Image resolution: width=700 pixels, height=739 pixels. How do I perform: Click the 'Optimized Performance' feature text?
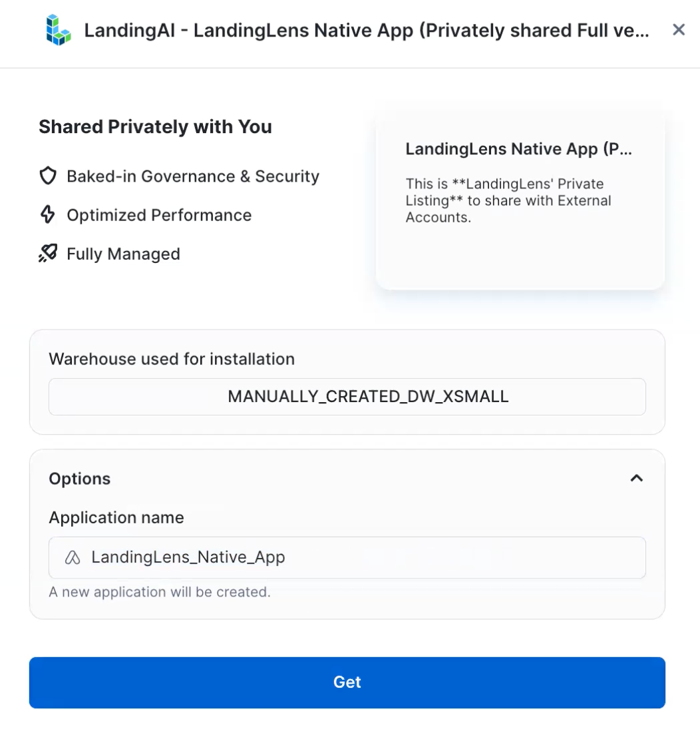click(x=159, y=215)
